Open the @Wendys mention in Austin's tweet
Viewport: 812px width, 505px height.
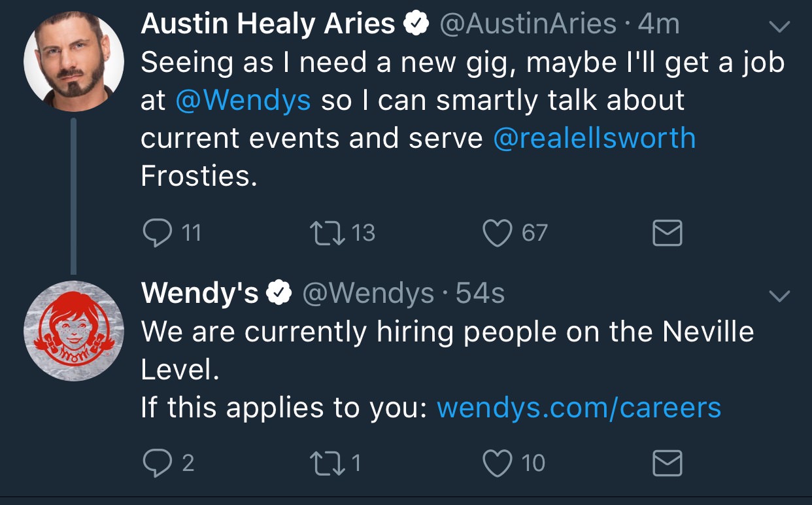(x=243, y=101)
